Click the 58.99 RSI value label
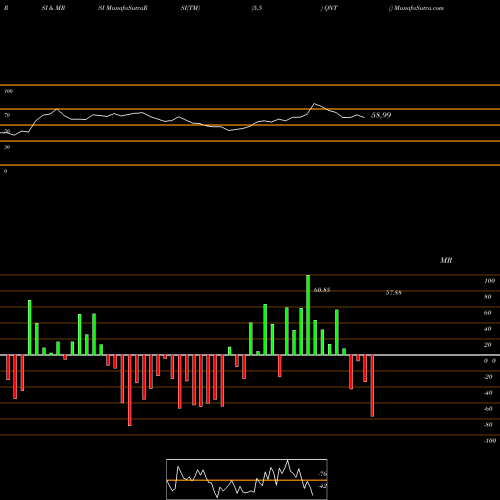The width and height of the screenshot is (500, 500). pyautogui.click(x=381, y=115)
